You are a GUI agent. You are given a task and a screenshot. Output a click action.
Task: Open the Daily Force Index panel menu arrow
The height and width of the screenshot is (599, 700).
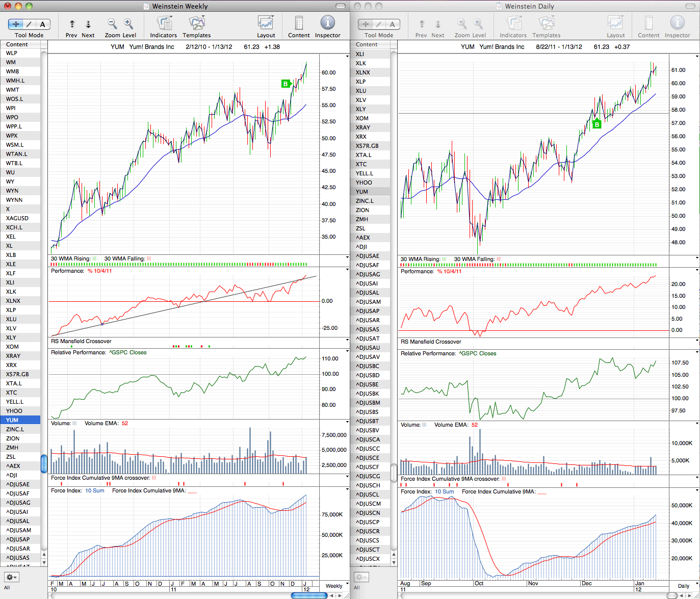pyautogui.click(x=697, y=490)
